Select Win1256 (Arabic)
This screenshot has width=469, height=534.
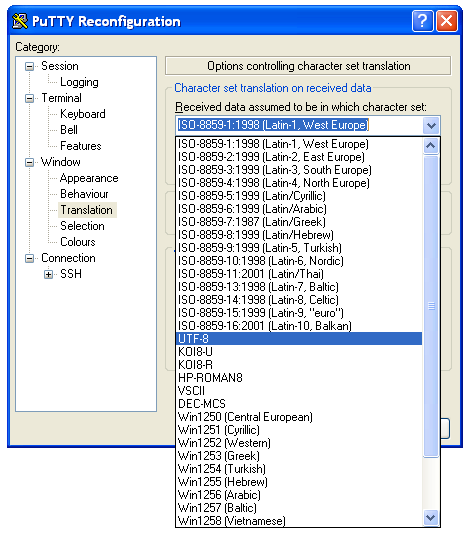click(x=299, y=494)
